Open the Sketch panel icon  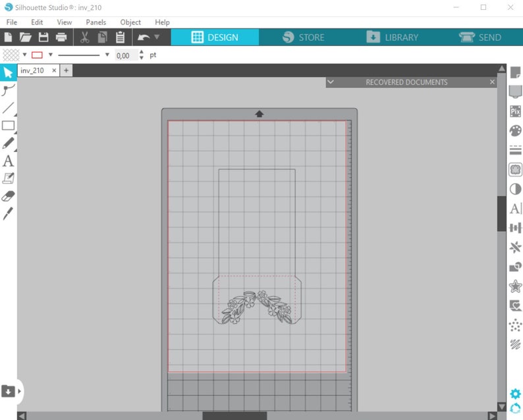tap(515, 344)
